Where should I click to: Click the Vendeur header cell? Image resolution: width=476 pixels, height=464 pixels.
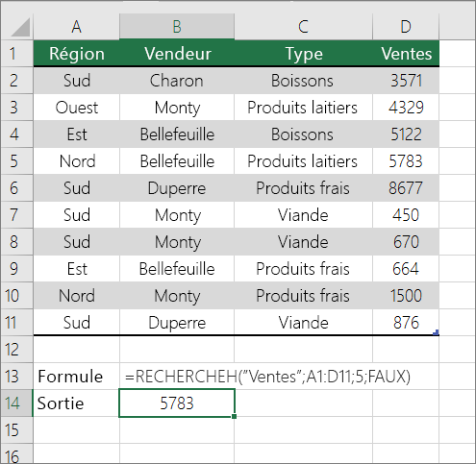pyautogui.click(x=177, y=54)
